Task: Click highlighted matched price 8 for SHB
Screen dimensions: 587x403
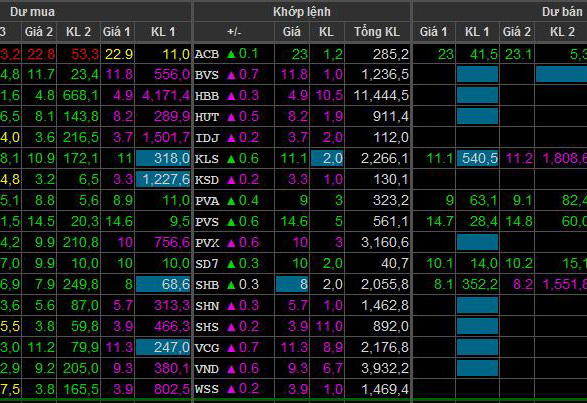Action: tap(292, 284)
